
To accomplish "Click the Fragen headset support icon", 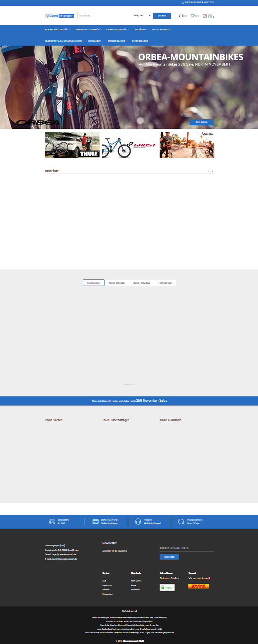I will click(x=138, y=522).
